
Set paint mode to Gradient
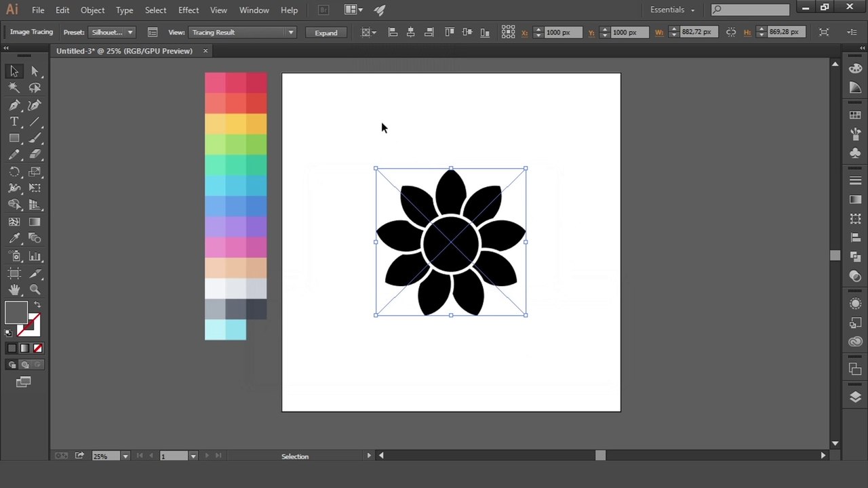24,348
